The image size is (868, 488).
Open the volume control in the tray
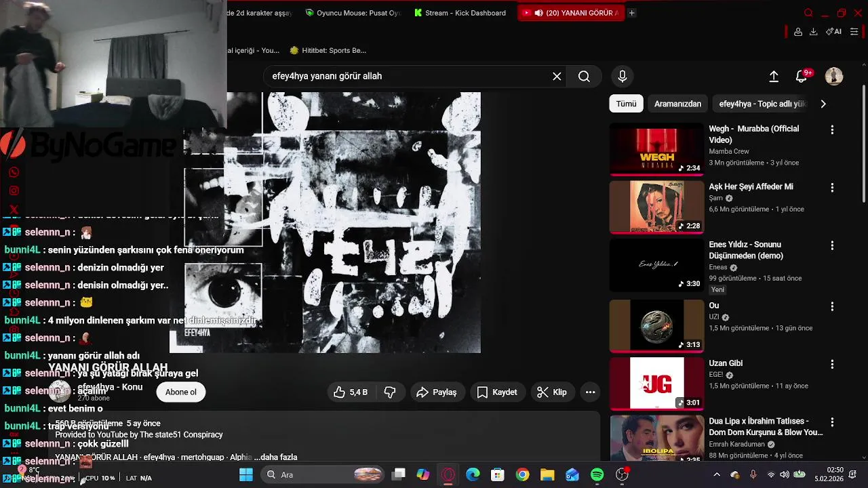(x=785, y=475)
